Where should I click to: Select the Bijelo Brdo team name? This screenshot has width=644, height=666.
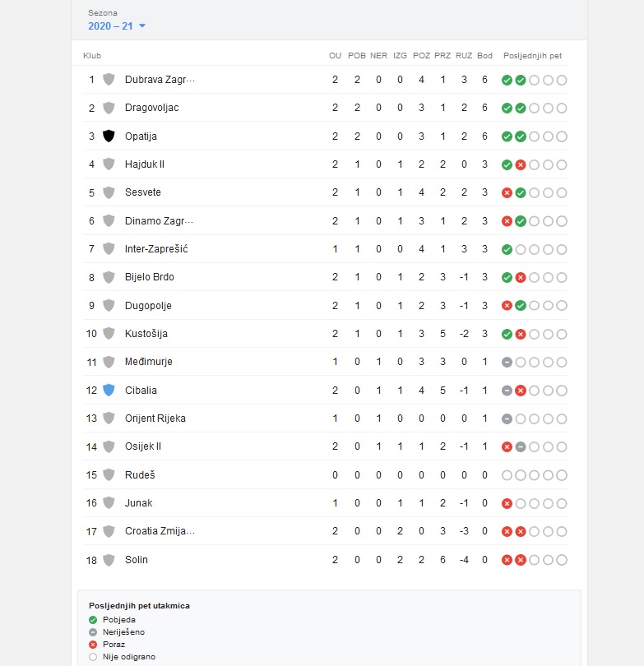(149, 277)
